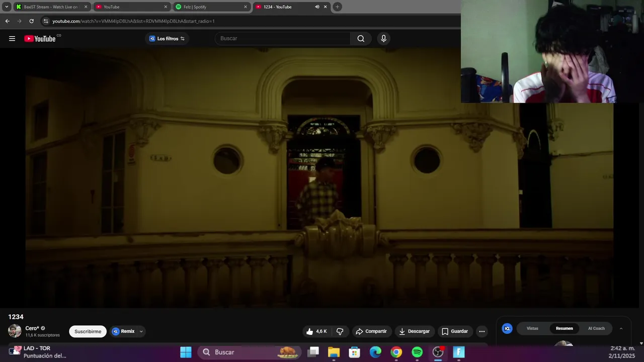Viewport: 644px width, 362px height.
Task: Go forward using browser forward arrow
Action: [19, 21]
